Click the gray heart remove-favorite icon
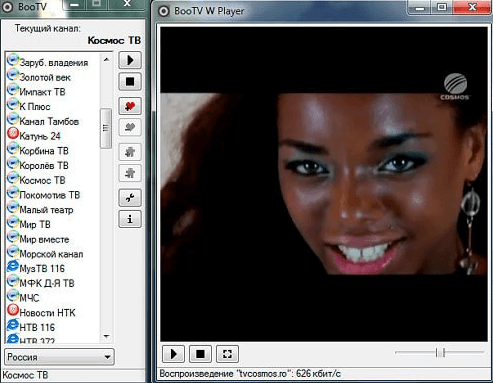 130,127
